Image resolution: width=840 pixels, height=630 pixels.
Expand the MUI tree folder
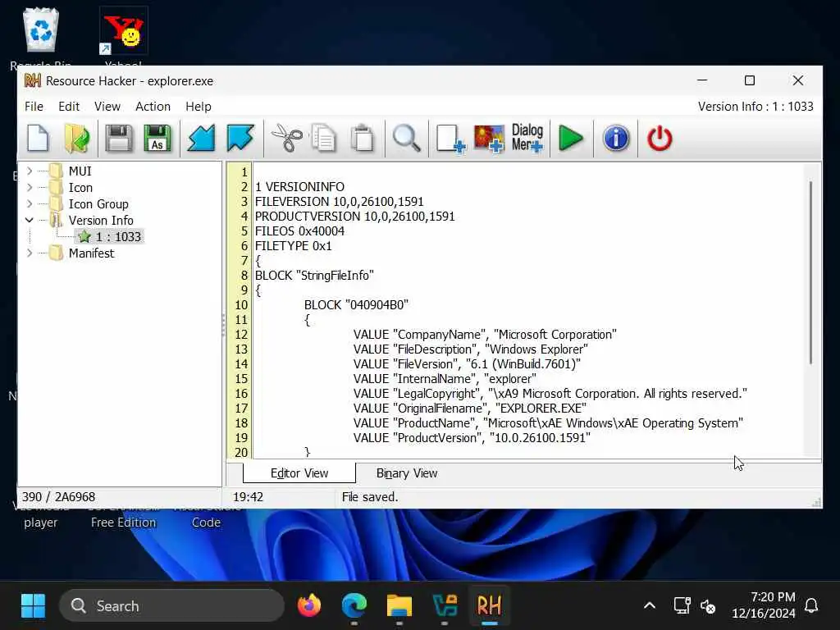(30, 171)
